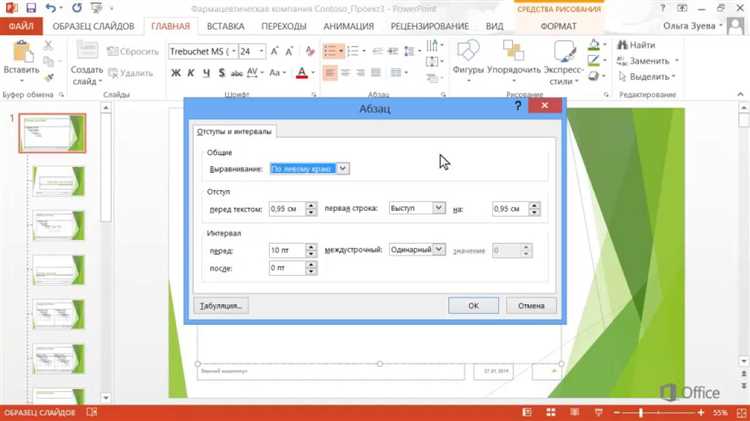Image resolution: width=750 pixels, height=421 pixels.
Task: Open the междустрочный Одинарный dropdown
Action: 439,250
